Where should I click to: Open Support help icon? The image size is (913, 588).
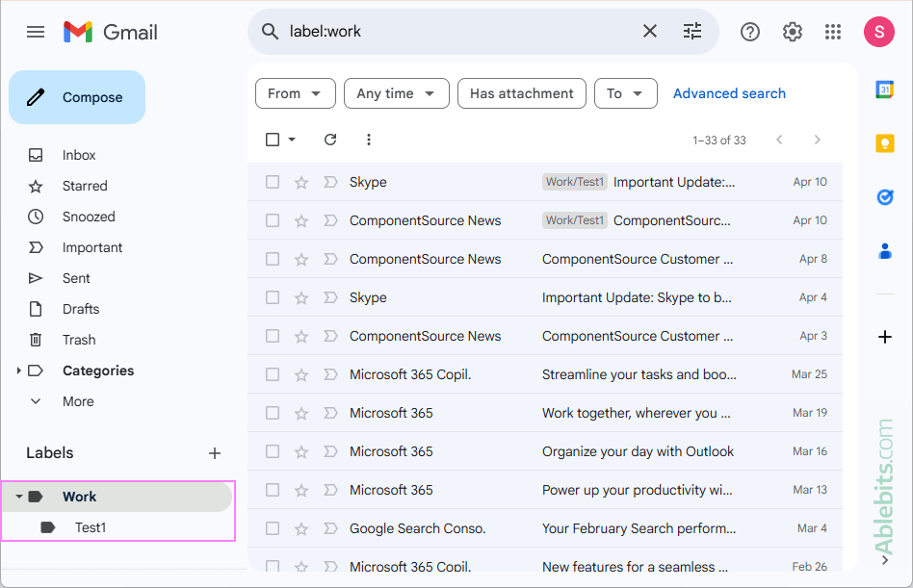pos(750,32)
